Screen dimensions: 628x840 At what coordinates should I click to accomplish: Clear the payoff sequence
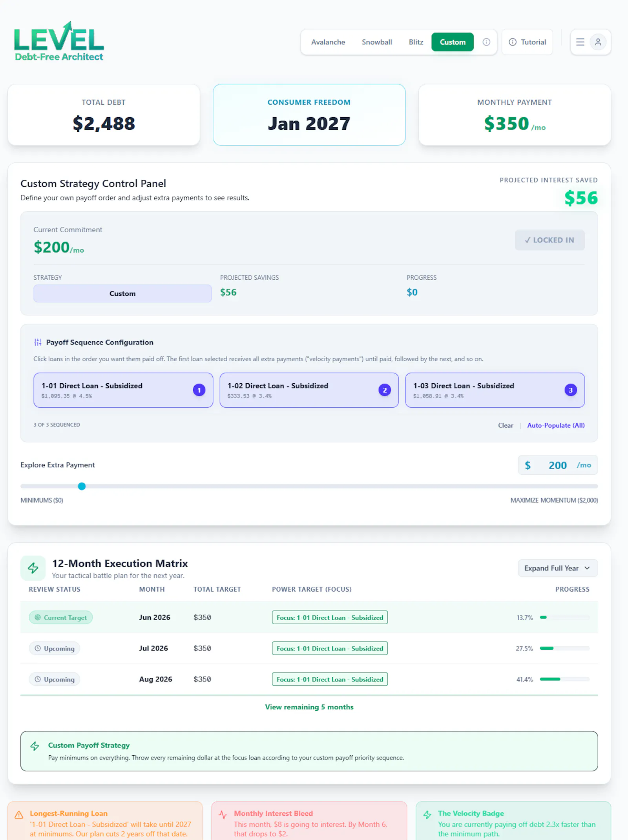pos(506,425)
